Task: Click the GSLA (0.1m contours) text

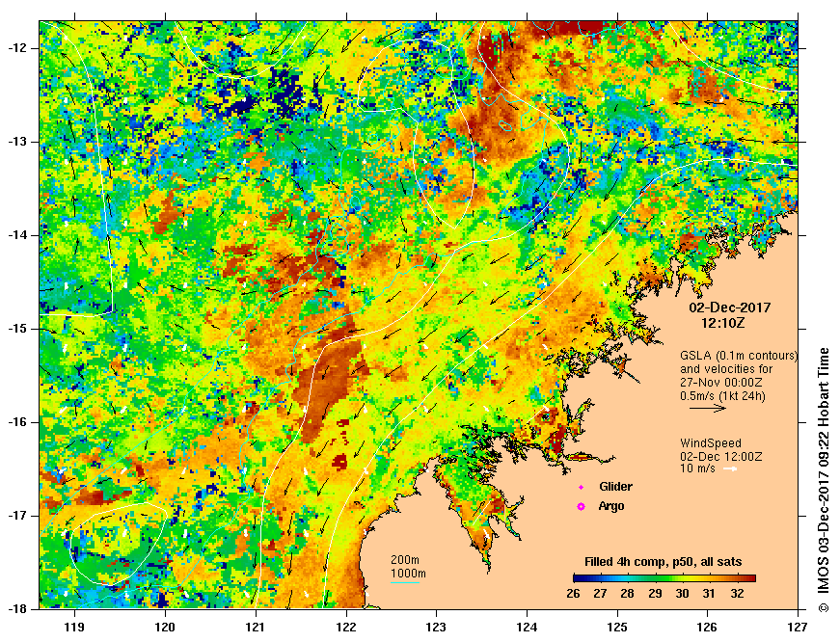Action: (739, 356)
